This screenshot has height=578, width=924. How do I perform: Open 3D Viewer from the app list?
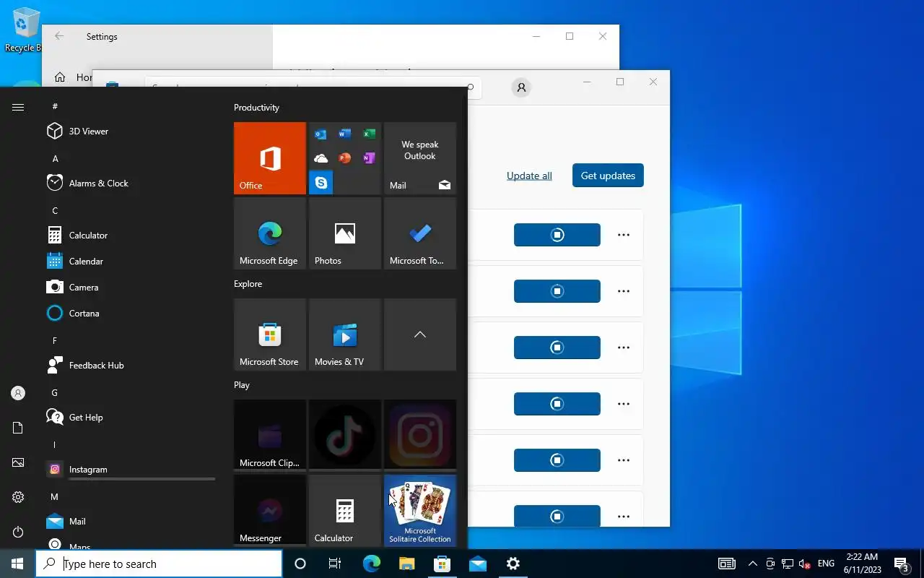click(x=130, y=131)
